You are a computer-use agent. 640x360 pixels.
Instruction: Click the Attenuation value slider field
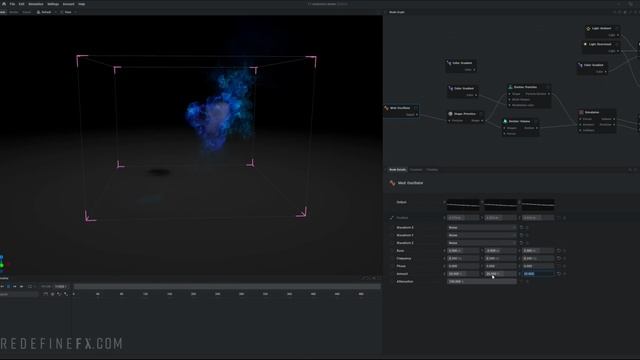[482, 282]
